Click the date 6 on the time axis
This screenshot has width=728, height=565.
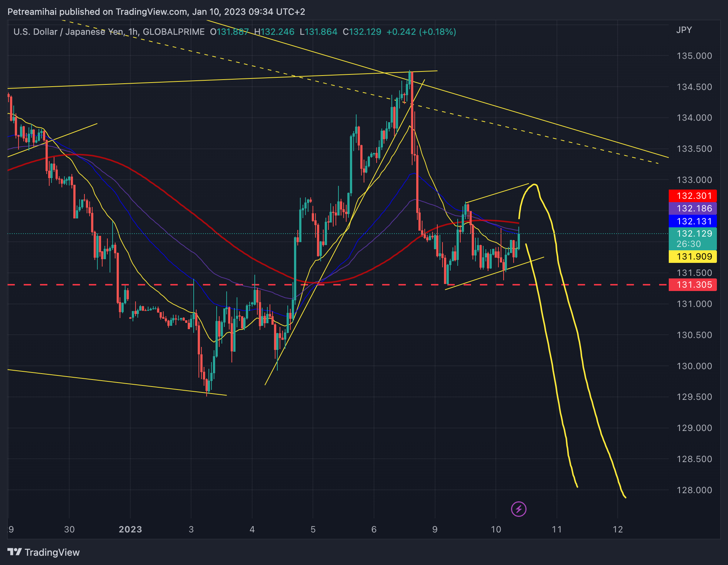(x=374, y=529)
